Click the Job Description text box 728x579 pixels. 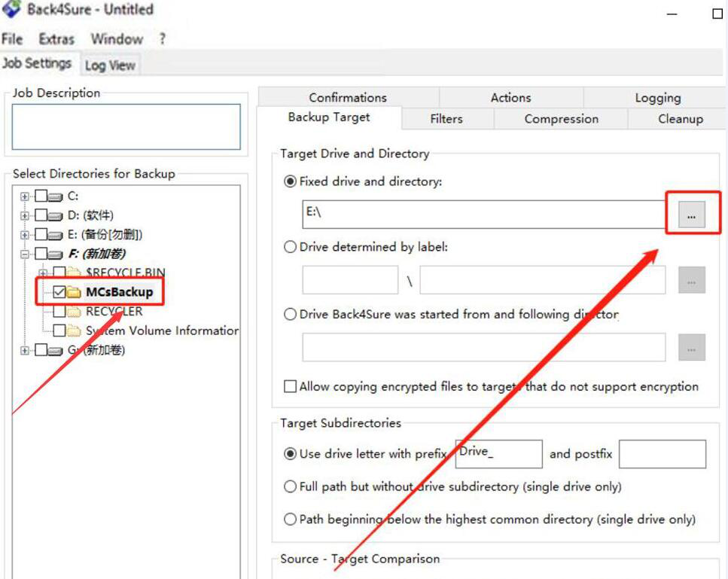(126, 126)
